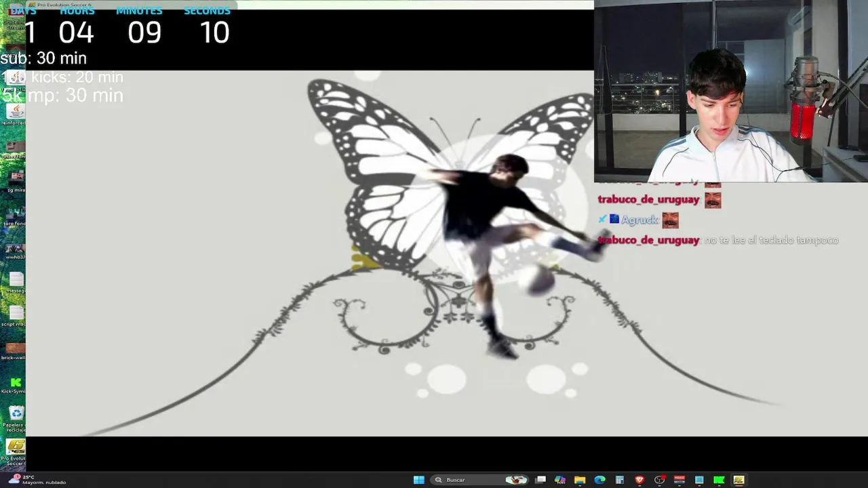Click the 'no te lee el teclado tampoco' message
The width and height of the screenshot is (868, 488).
coord(772,240)
